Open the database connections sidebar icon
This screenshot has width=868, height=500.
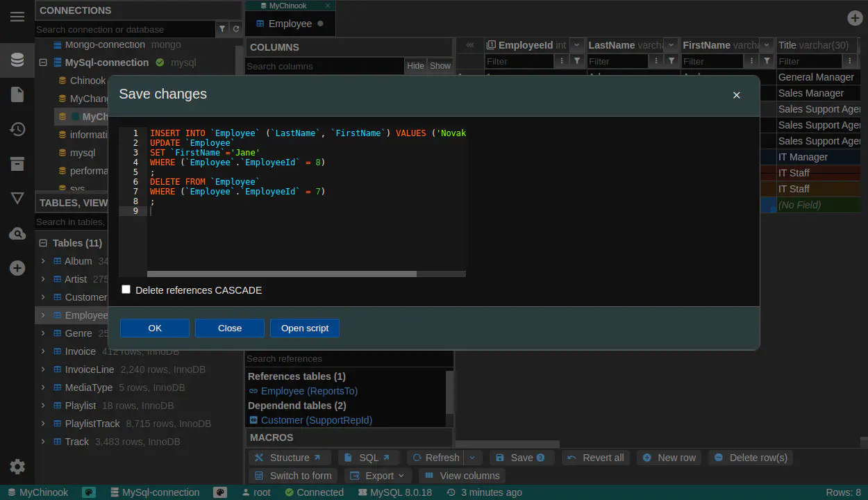17,60
